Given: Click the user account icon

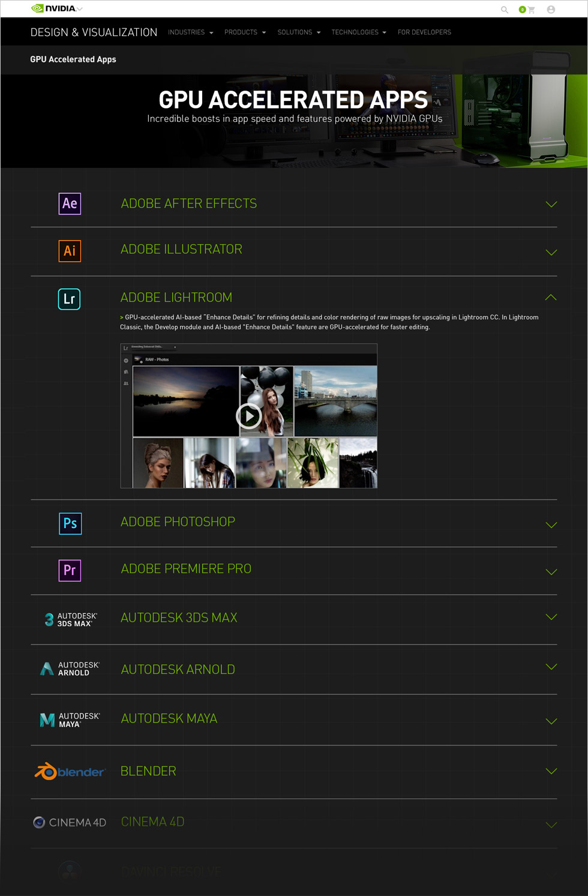Looking at the screenshot, I should pyautogui.click(x=551, y=10).
